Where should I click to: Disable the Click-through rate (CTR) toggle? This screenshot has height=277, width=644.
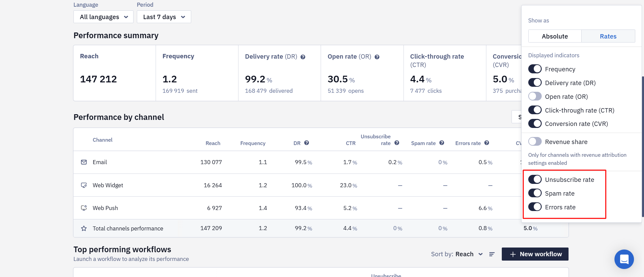(535, 110)
